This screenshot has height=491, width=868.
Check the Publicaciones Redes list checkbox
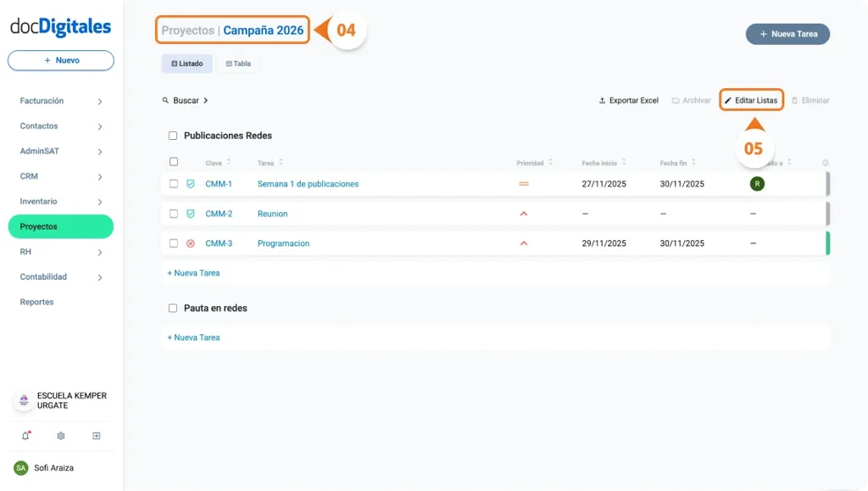tap(174, 135)
